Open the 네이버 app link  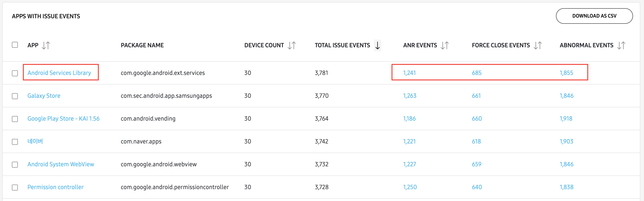[x=35, y=141]
